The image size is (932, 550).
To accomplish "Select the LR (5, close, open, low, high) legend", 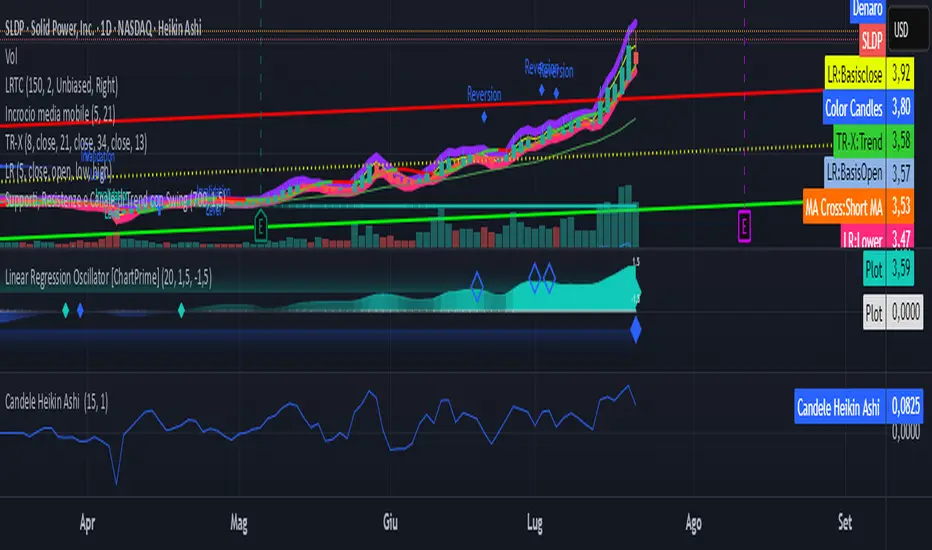I will point(58,172).
